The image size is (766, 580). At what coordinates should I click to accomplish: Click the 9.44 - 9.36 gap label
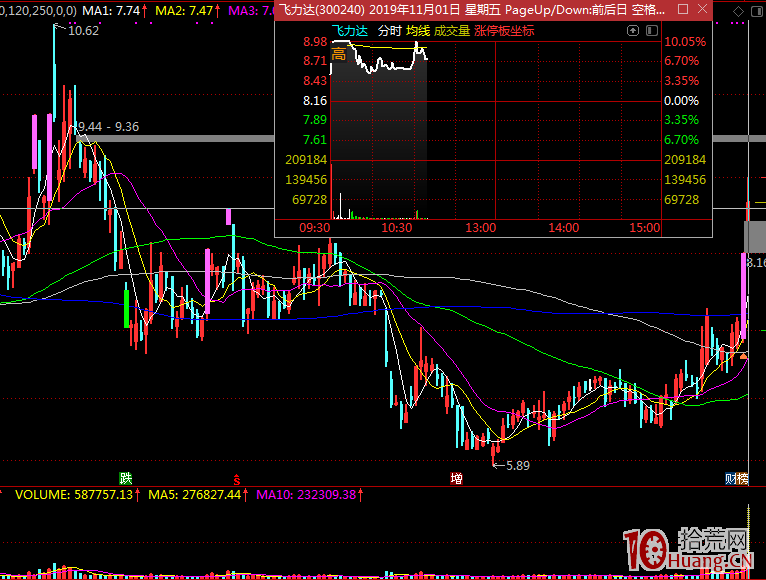(108, 127)
